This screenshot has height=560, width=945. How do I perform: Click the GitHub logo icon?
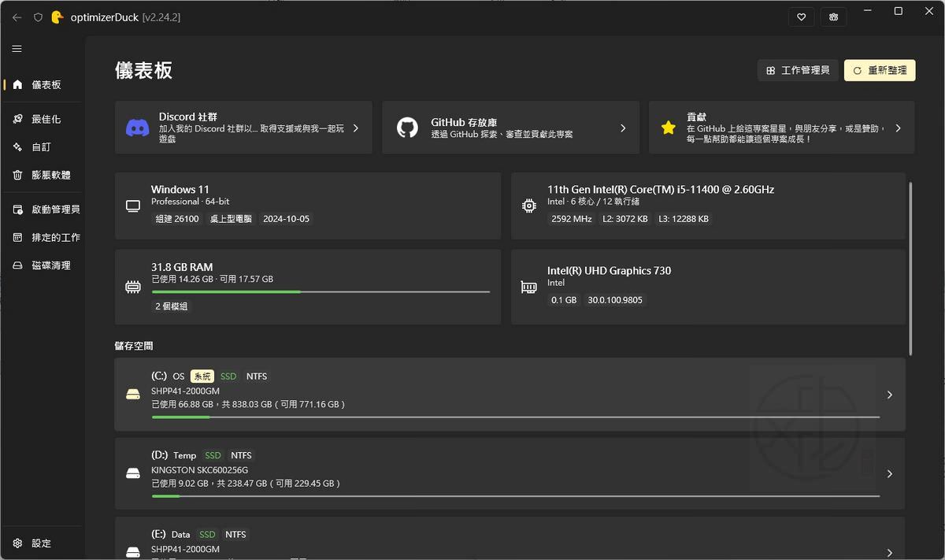coord(407,128)
